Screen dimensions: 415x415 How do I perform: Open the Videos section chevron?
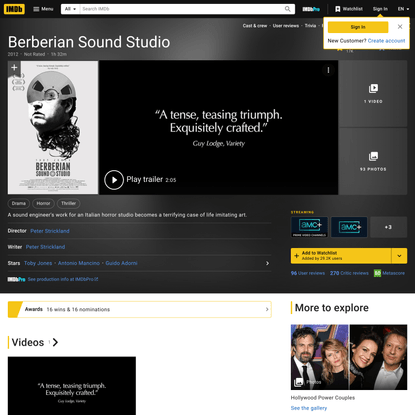coord(55,342)
